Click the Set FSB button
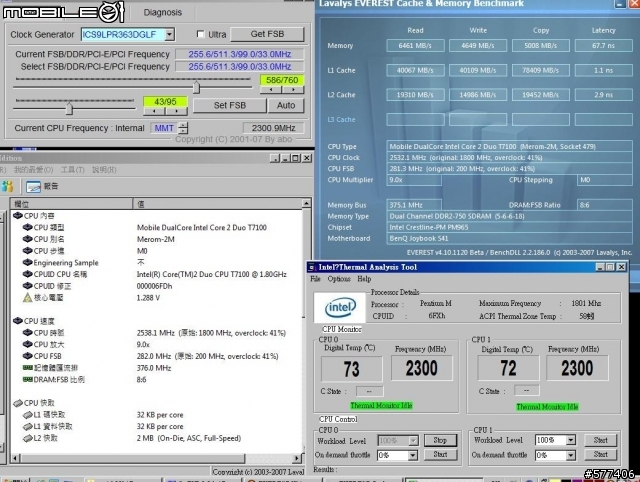Viewport: 640px width, 482px height. (230, 105)
